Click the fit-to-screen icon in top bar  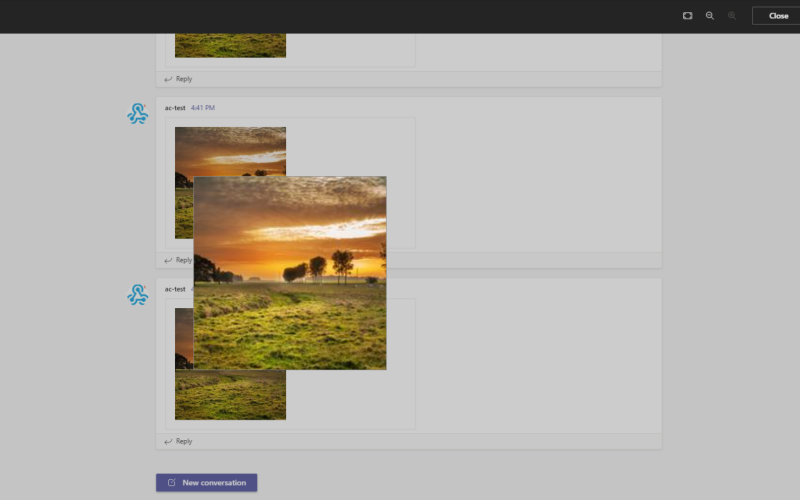coord(687,16)
